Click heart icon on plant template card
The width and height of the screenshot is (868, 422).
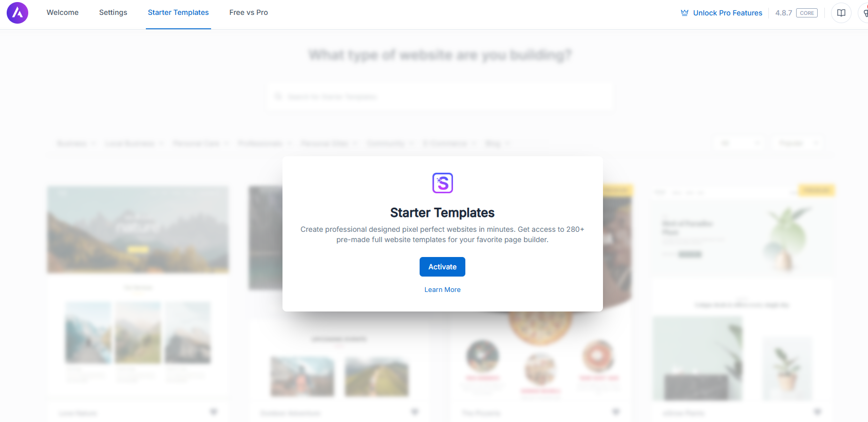(817, 412)
